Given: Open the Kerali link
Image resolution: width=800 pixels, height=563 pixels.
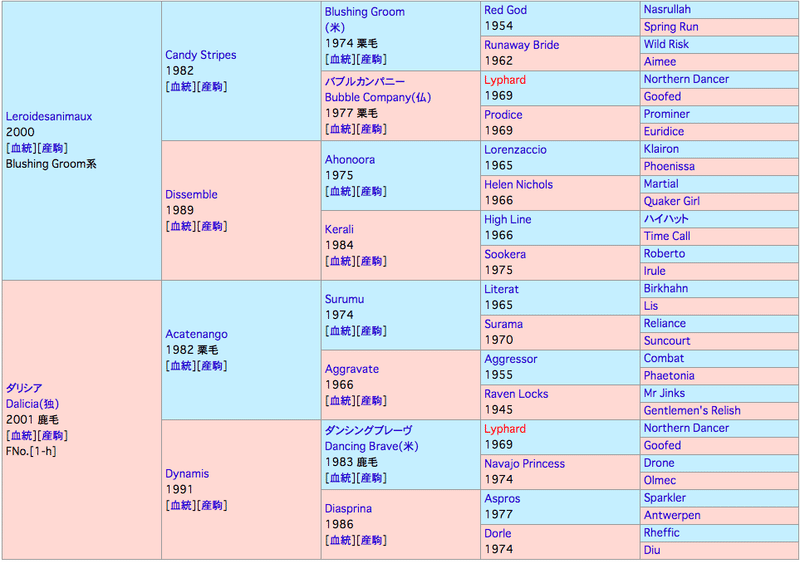Looking at the screenshot, I should (339, 229).
